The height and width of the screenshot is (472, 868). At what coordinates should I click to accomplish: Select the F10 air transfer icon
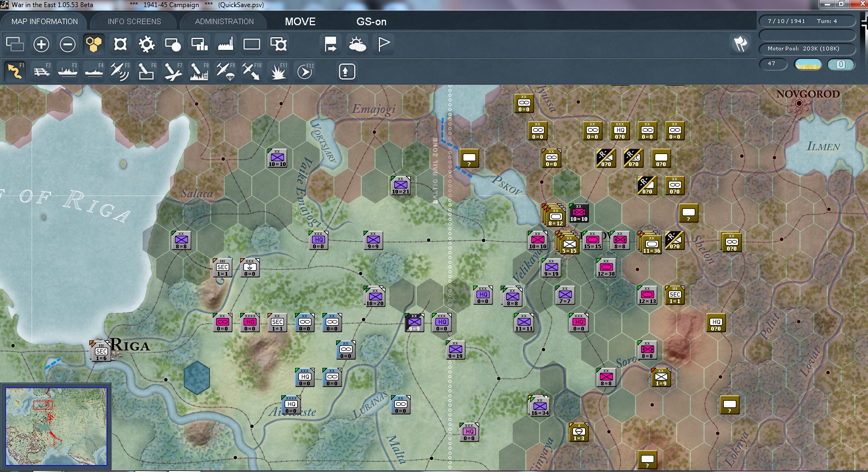click(x=252, y=71)
